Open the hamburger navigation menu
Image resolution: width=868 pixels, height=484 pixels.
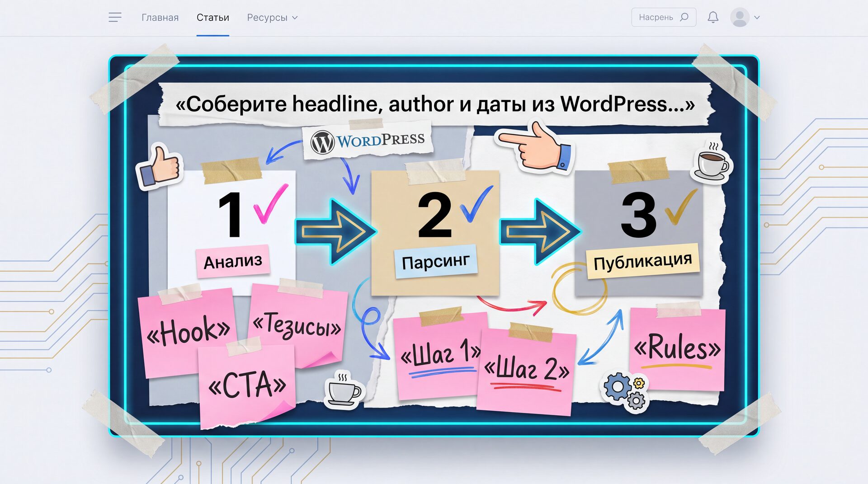point(115,18)
